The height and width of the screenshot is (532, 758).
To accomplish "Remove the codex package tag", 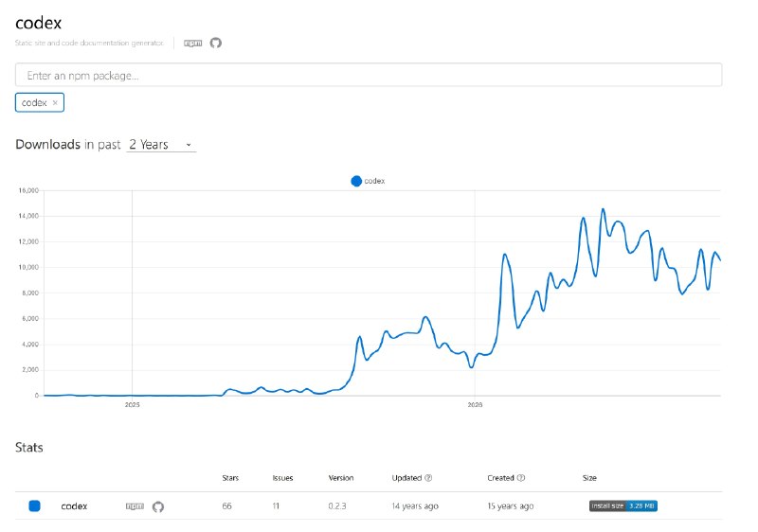I will [55, 103].
